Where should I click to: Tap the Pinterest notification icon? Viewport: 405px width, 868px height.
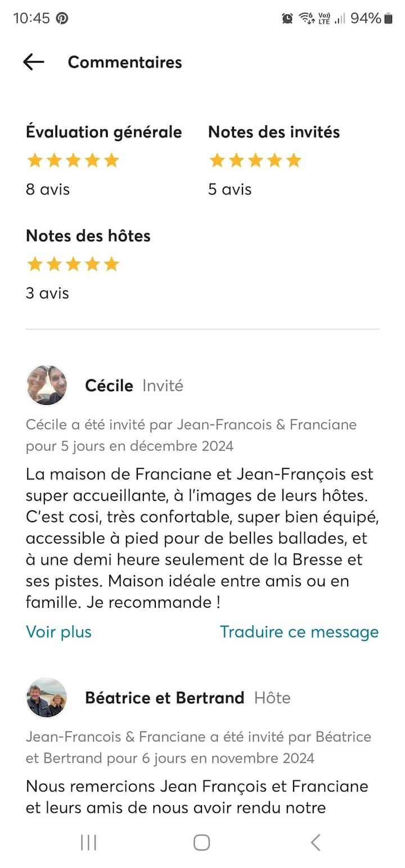coord(62,18)
